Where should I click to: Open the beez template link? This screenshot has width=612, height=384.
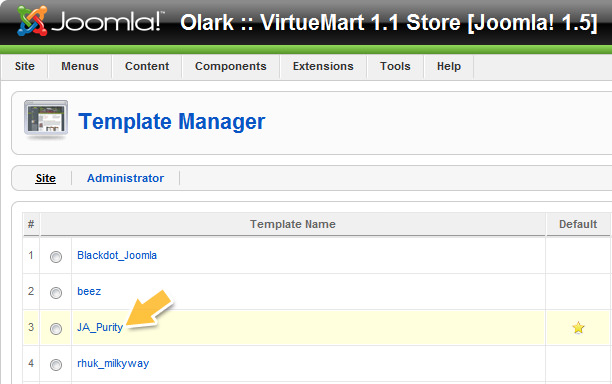pos(89,291)
